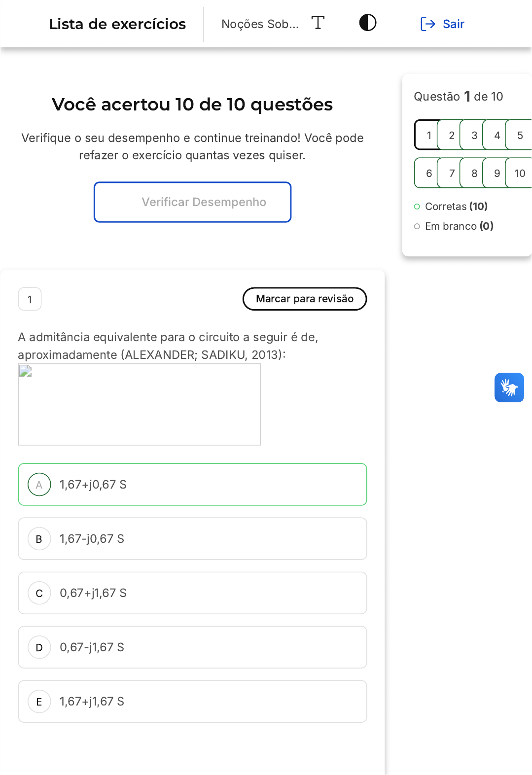Image resolution: width=532 pixels, height=775 pixels.
Task: Select question 1 in the navigator
Action: (x=427, y=135)
